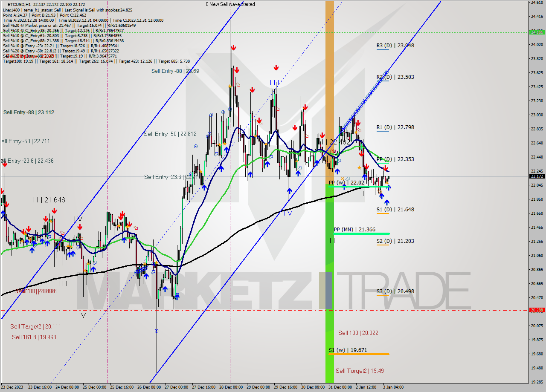Select the 23 Dec 2023 time axis label

(x=11, y=387)
